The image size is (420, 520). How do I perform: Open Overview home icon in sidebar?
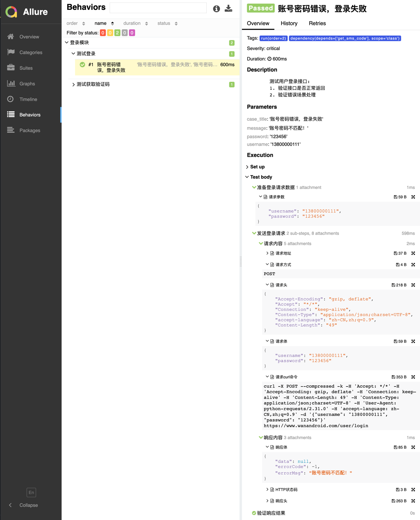point(11,36)
